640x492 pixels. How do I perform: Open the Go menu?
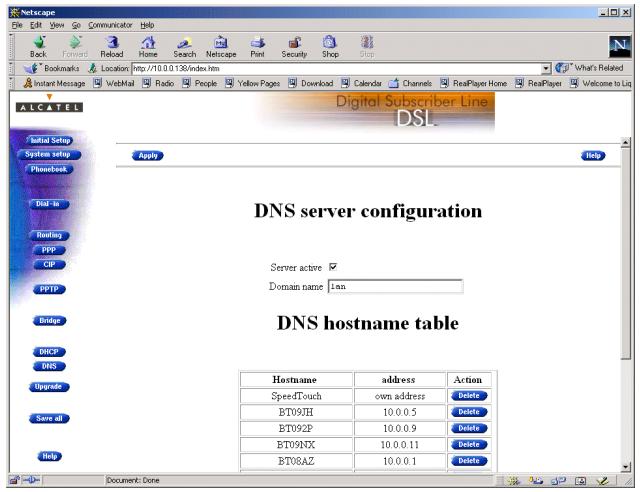76,25
